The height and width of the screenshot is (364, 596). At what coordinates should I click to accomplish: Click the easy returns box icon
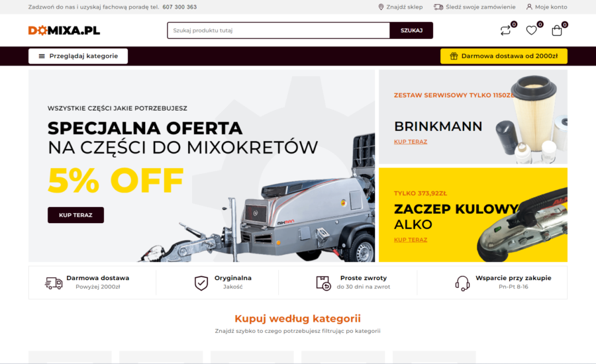[323, 283]
